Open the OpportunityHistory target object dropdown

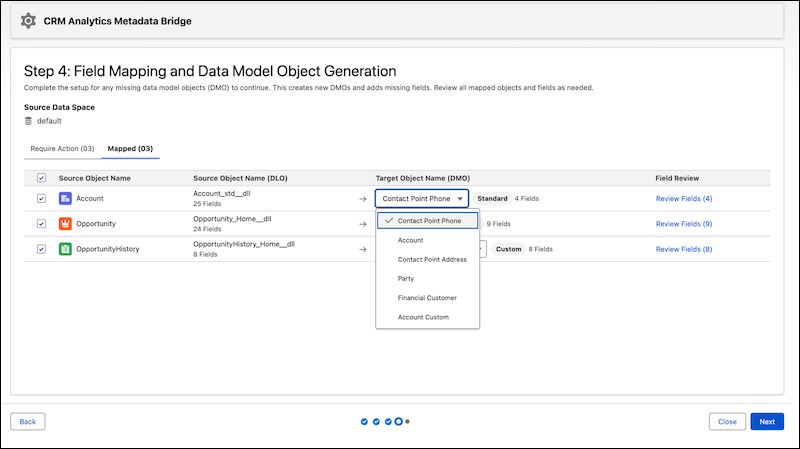[x=483, y=249]
